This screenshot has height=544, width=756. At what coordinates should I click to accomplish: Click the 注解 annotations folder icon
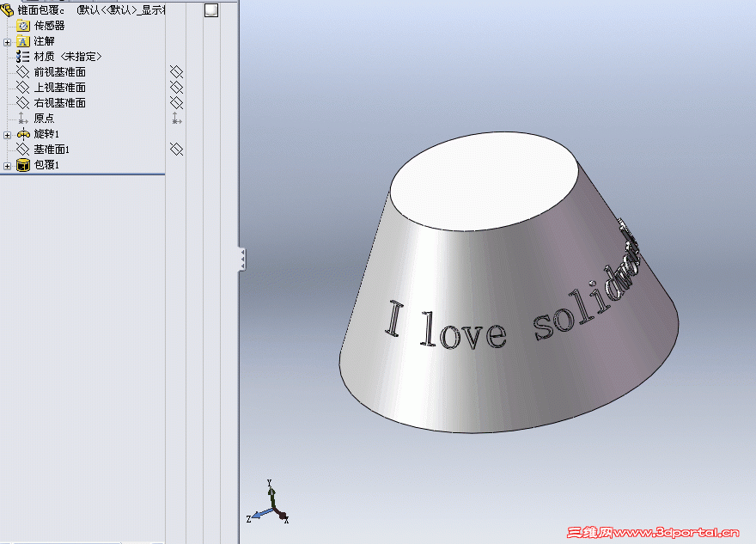(x=23, y=40)
